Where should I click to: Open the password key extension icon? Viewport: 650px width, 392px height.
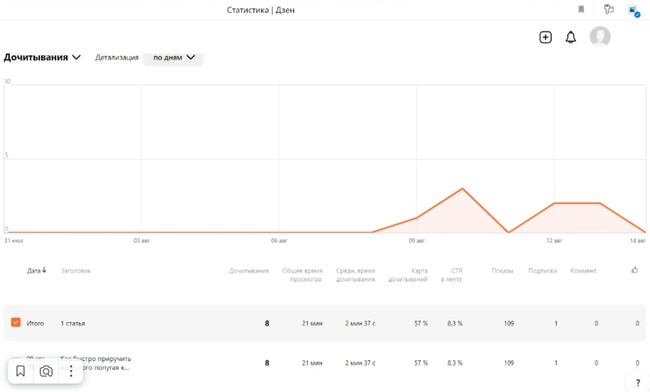click(608, 9)
